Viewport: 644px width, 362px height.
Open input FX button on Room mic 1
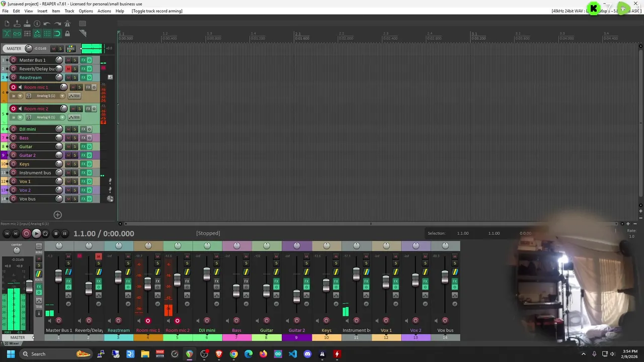click(x=29, y=96)
